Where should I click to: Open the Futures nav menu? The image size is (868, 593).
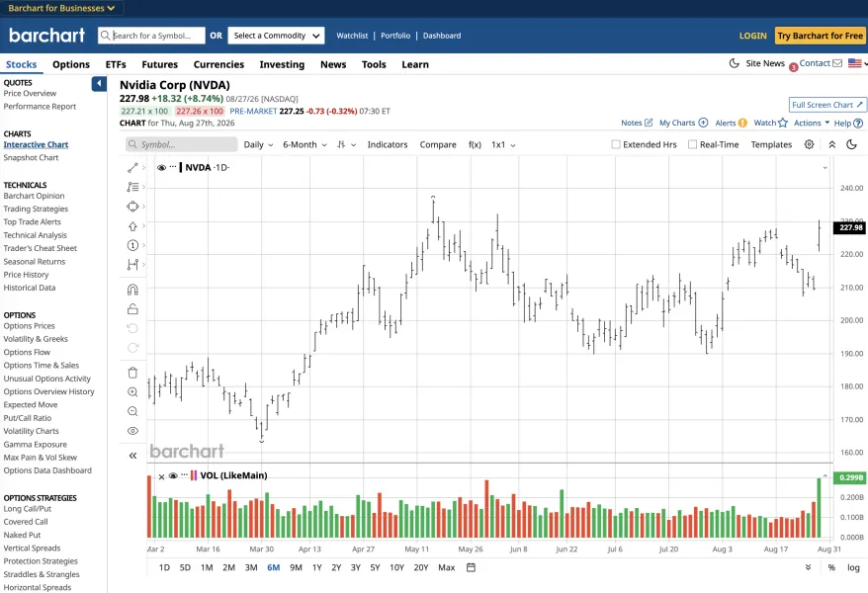[159, 64]
